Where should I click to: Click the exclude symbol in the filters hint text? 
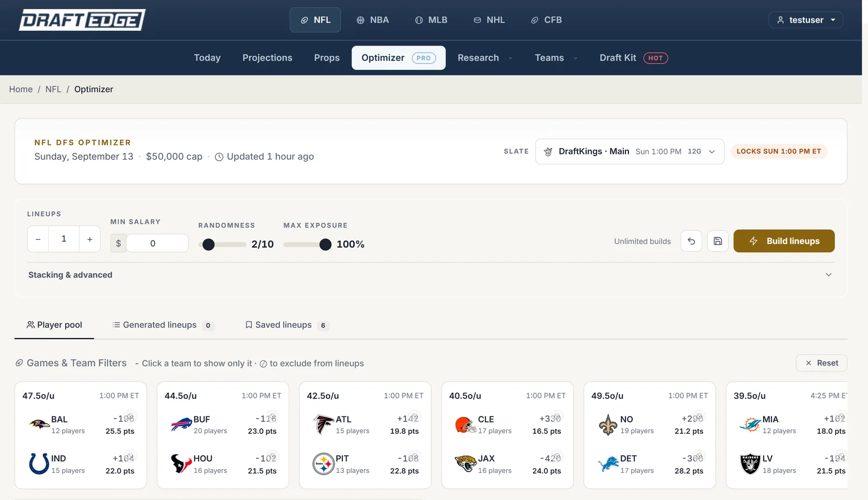263,364
